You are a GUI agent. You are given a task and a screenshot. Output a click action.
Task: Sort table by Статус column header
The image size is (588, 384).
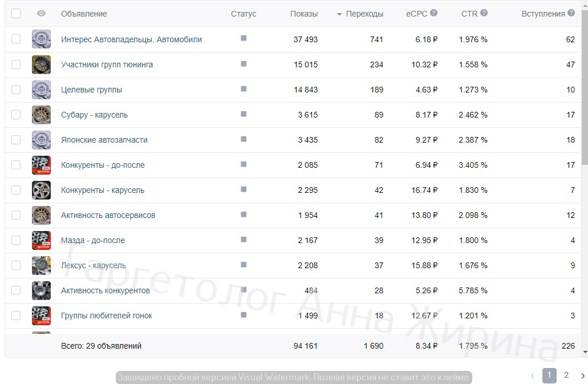coord(244,14)
